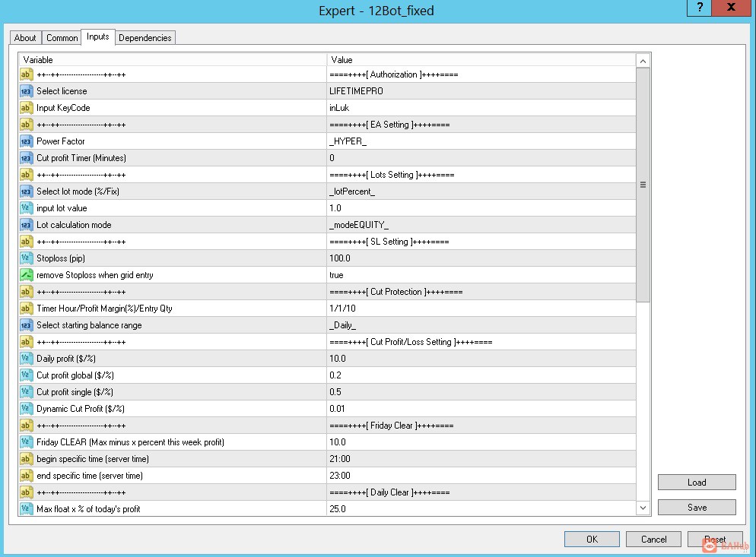
Task: Open the About tab
Action: [x=25, y=38]
